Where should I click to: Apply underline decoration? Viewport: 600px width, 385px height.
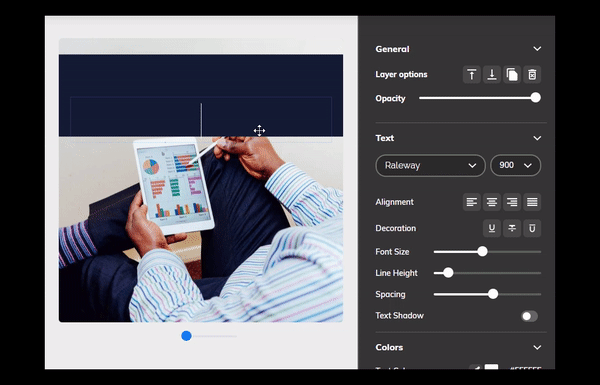(x=492, y=228)
